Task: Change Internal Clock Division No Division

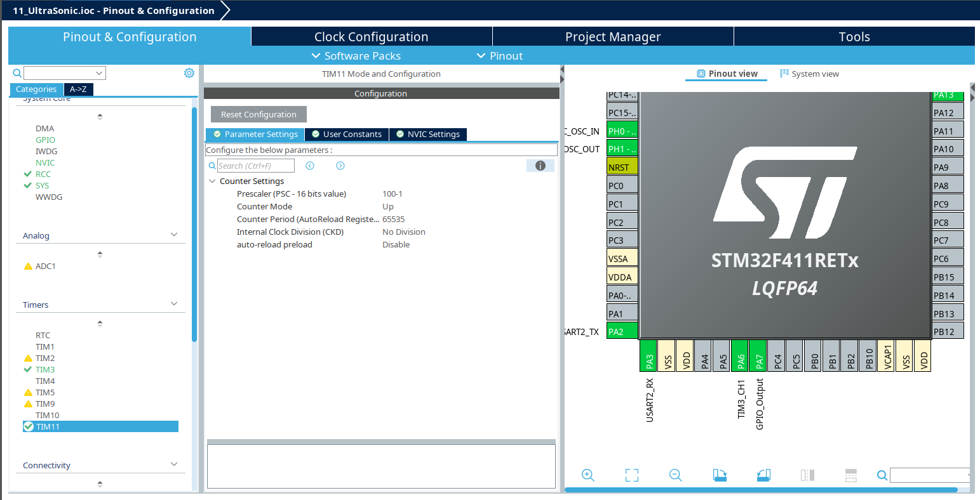Action: [x=404, y=232]
